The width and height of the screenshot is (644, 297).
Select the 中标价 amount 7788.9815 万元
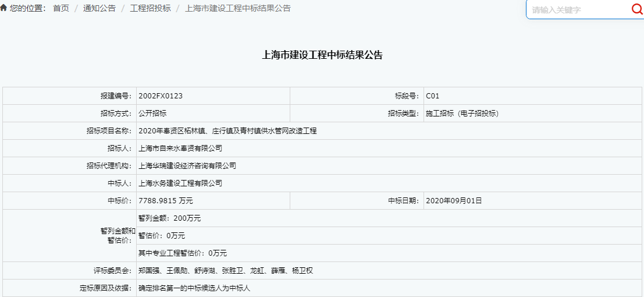(165, 201)
